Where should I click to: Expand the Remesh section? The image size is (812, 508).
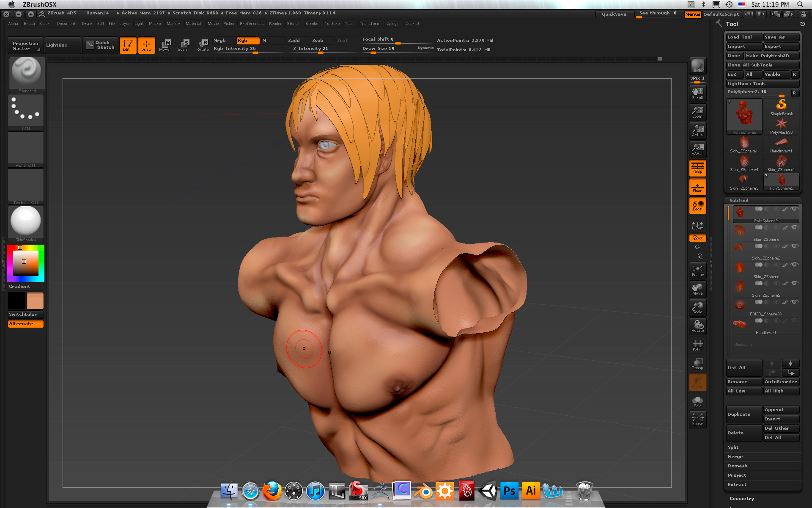738,466
